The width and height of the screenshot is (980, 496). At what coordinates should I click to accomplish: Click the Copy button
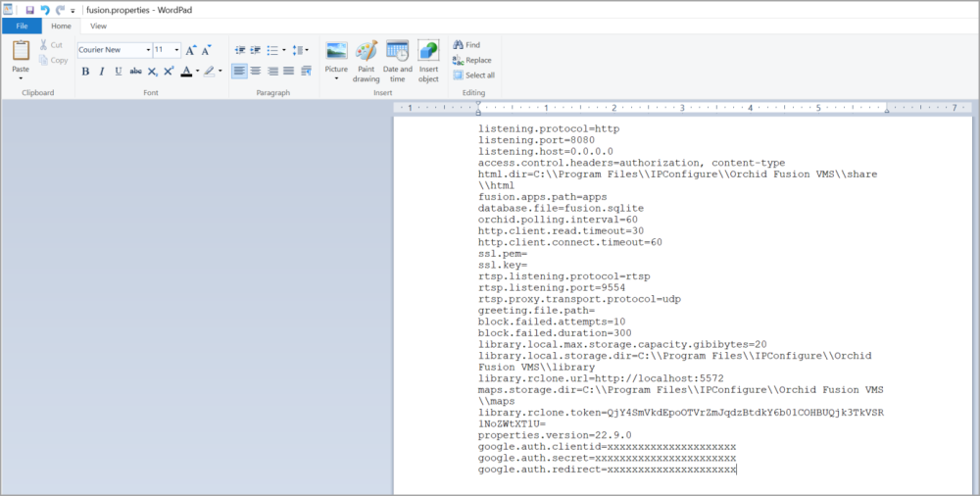click(x=53, y=60)
